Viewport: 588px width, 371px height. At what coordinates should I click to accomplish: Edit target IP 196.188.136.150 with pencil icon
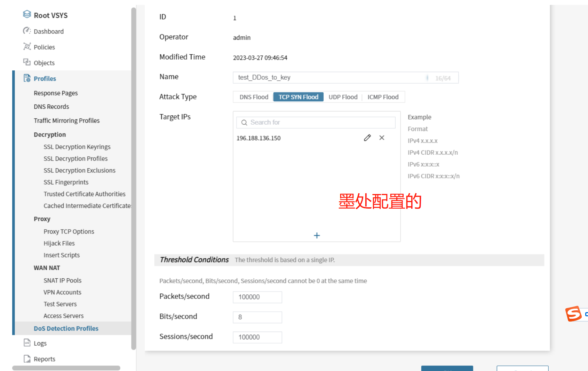click(367, 138)
